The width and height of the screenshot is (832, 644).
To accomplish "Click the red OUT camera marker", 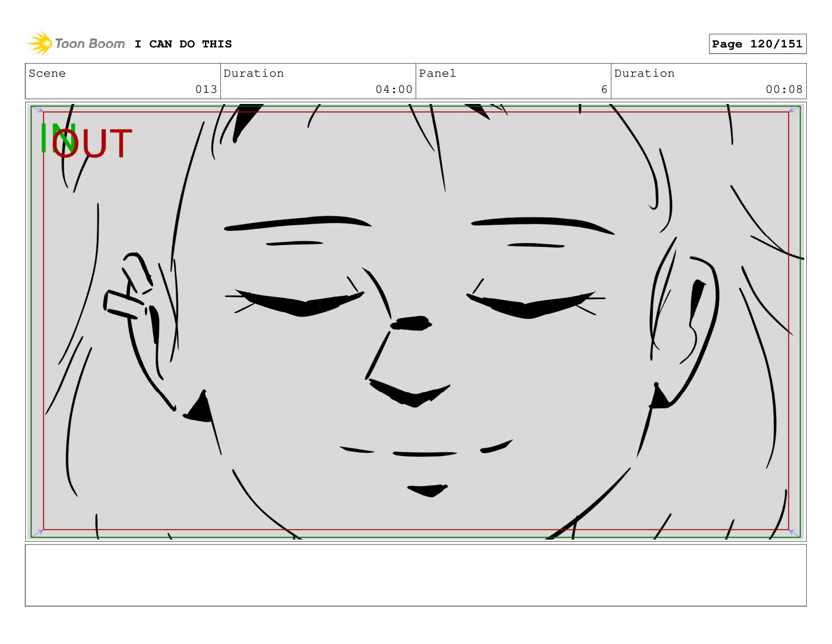I will 92,144.
